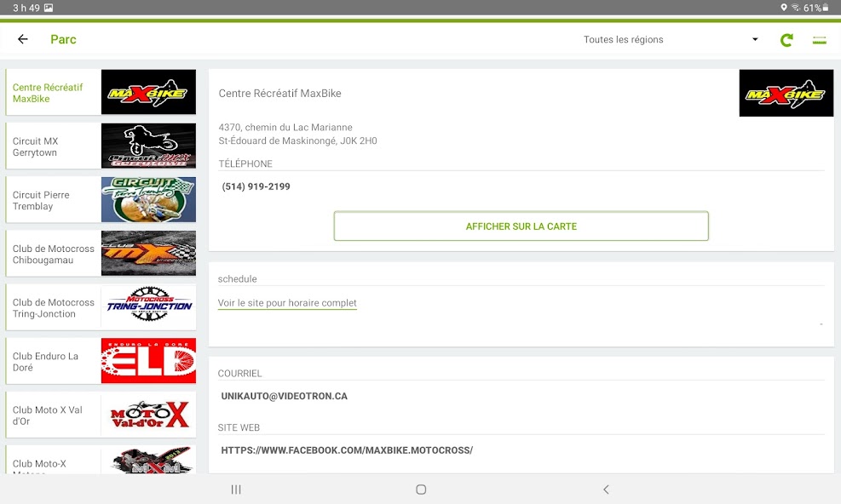
Task: Tap the back arrow next to Parc
Action: pyautogui.click(x=23, y=39)
